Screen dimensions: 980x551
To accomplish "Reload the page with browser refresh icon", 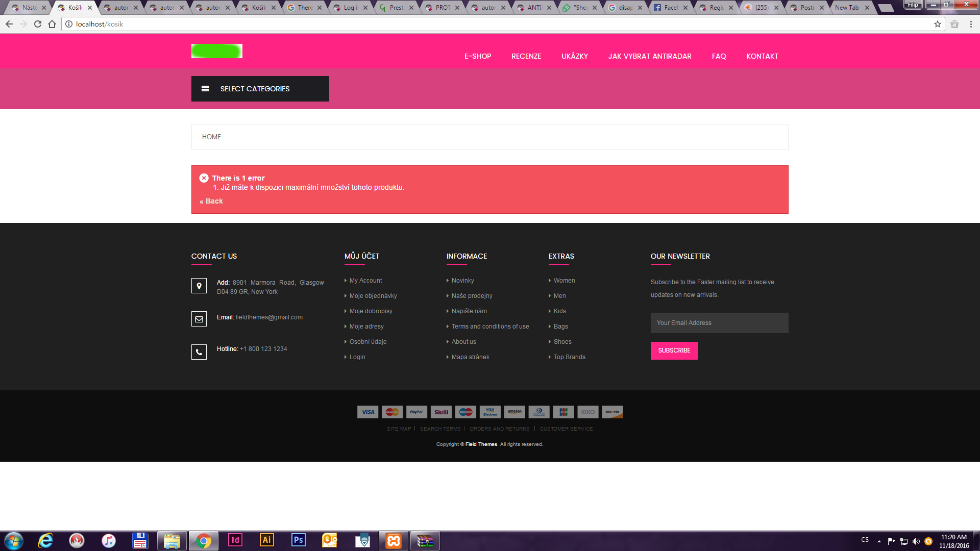I will click(x=38, y=24).
